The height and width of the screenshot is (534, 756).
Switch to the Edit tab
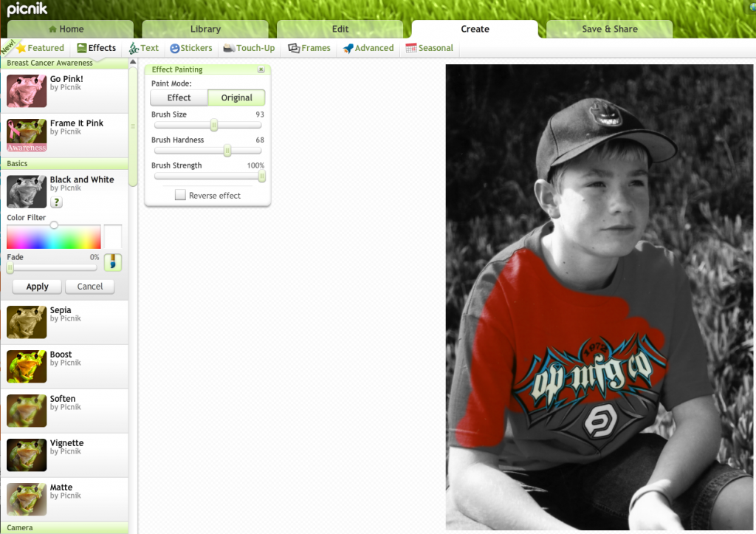click(340, 29)
